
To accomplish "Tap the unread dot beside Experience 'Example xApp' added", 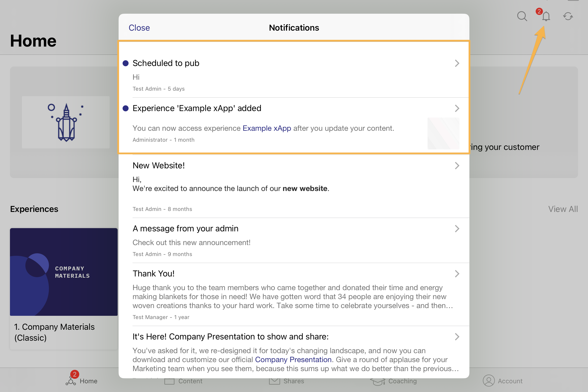I will 126,108.
